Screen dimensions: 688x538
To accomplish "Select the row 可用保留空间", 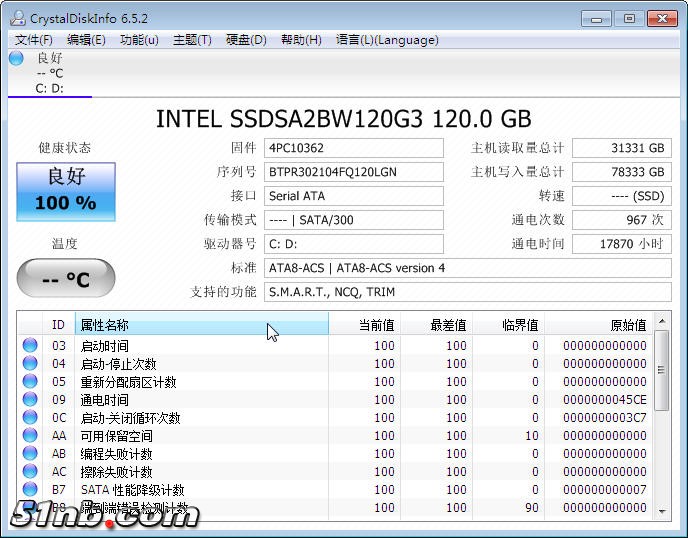I will [x=335, y=435].
